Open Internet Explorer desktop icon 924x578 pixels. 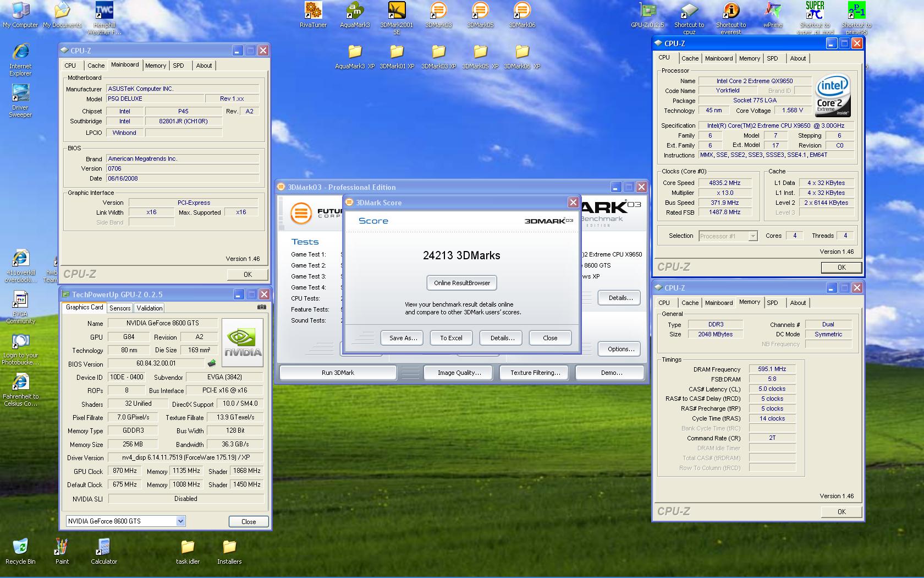pyautogui.click(x=20, y=59)
